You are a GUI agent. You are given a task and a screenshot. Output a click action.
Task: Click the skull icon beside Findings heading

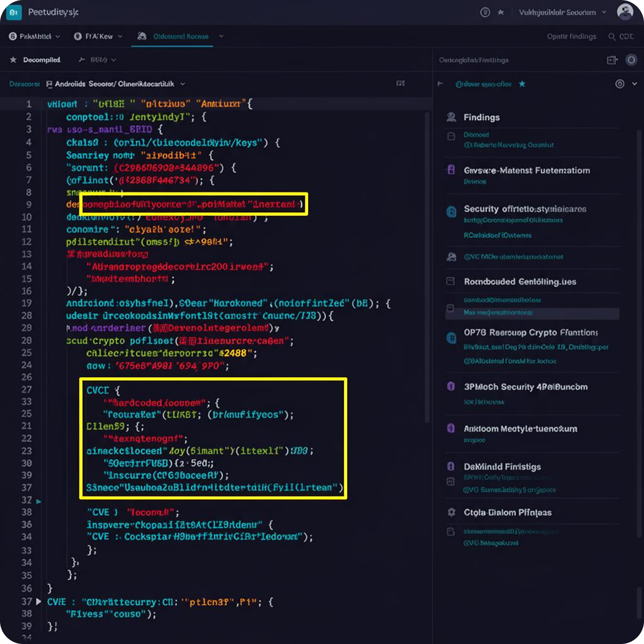(x=451, y=117)
